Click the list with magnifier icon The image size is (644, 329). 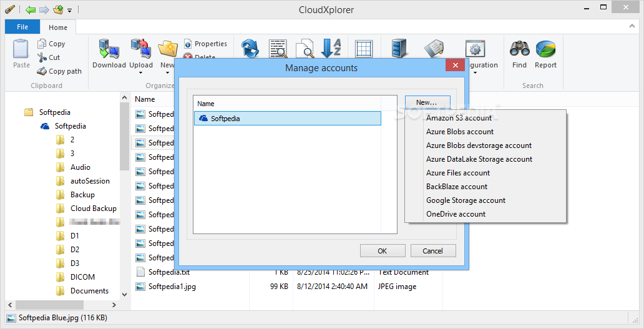(x=278, y=49)
